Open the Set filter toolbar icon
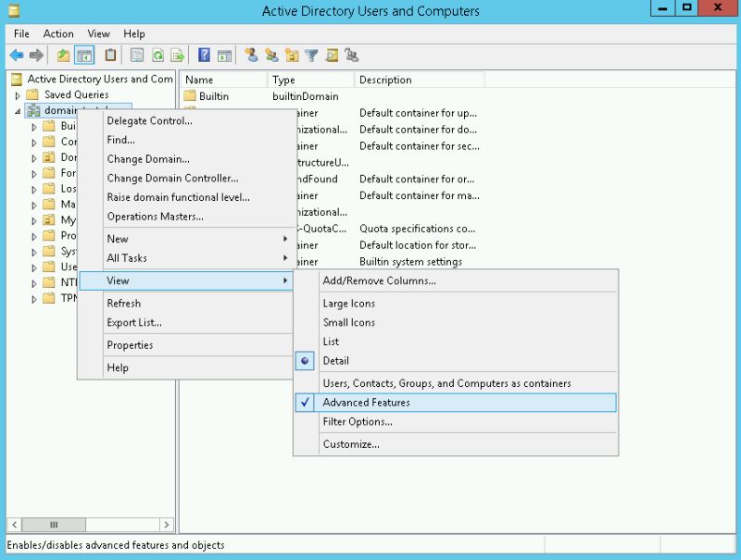 click(x=313, y=55)
